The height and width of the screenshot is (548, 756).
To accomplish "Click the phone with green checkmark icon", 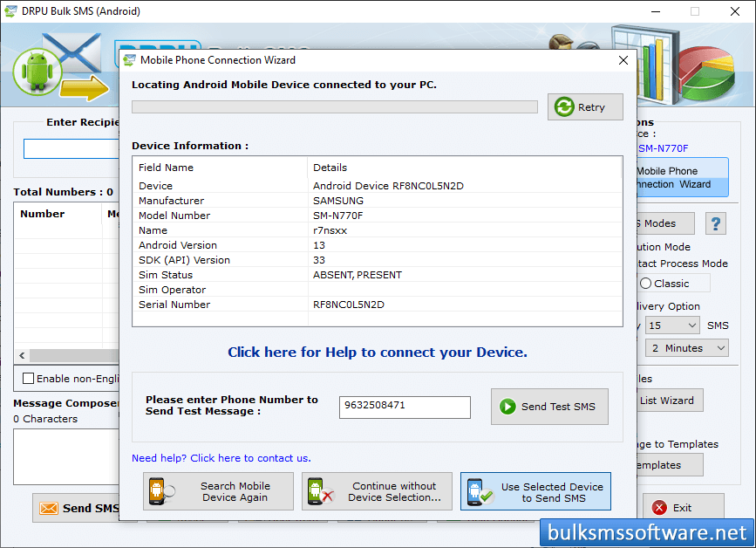I will pos(480,492).
